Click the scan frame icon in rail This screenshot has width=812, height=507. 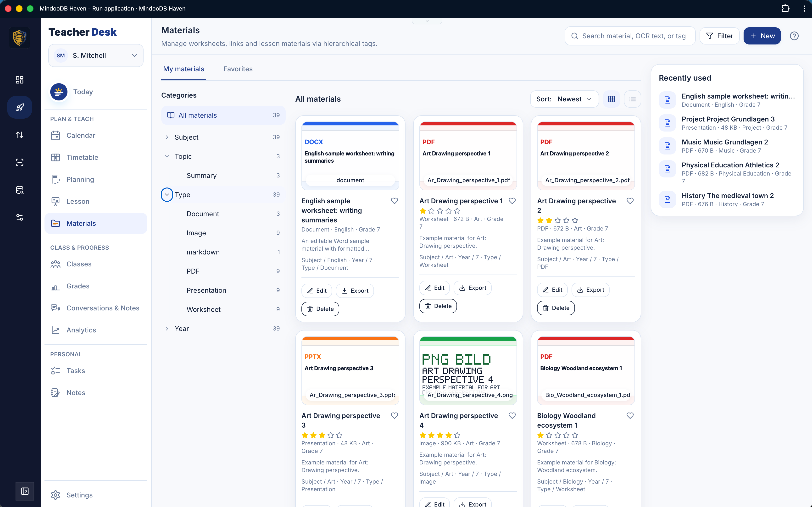19,162
